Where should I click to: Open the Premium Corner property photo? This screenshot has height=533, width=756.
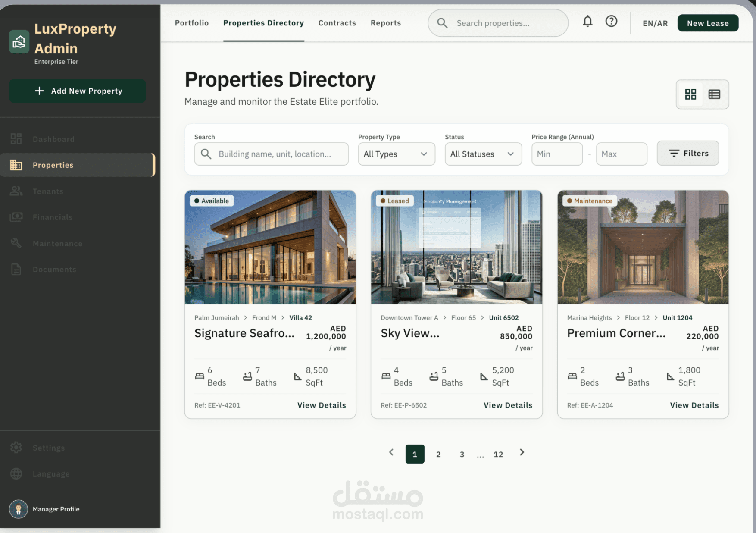coord(643,247)
